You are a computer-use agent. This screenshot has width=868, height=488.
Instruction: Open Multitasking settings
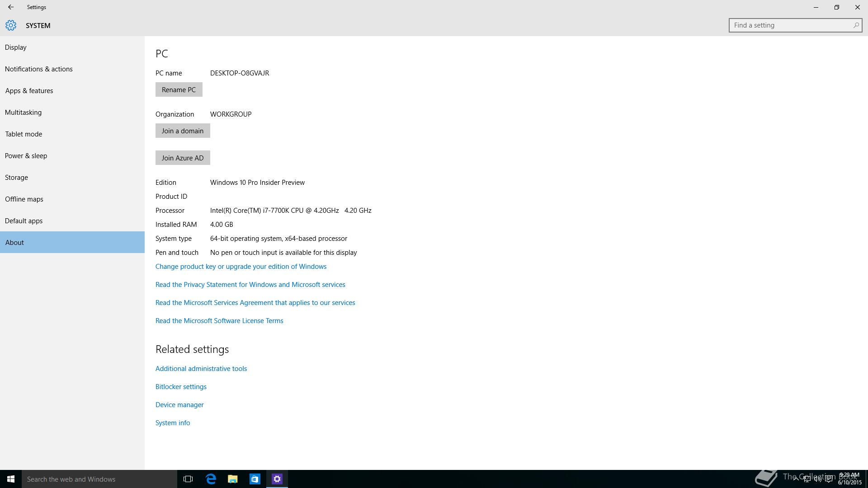tap(72, 113)
